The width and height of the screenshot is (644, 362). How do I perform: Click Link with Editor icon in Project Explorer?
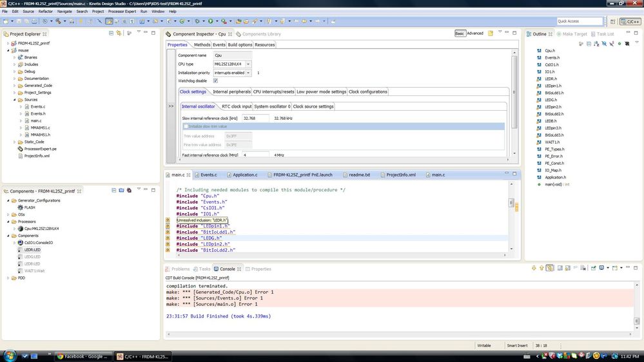pyautogui.click(x=119, y=33)
